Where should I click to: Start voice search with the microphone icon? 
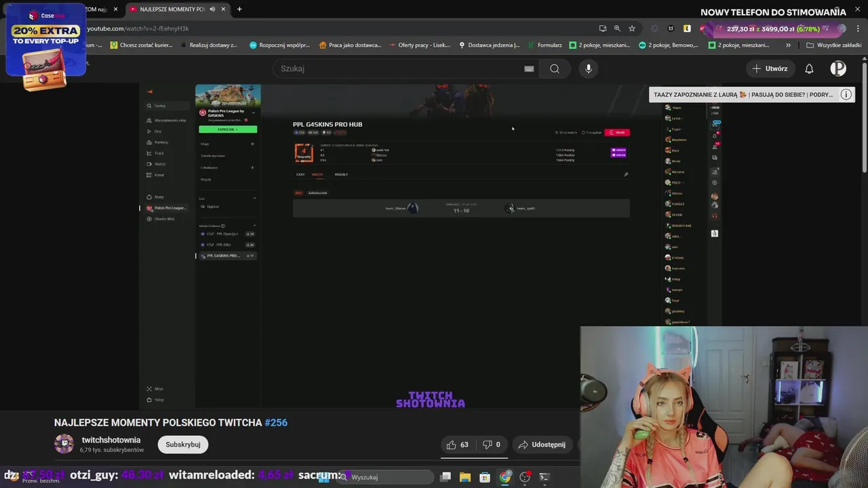tap(589, 68)
